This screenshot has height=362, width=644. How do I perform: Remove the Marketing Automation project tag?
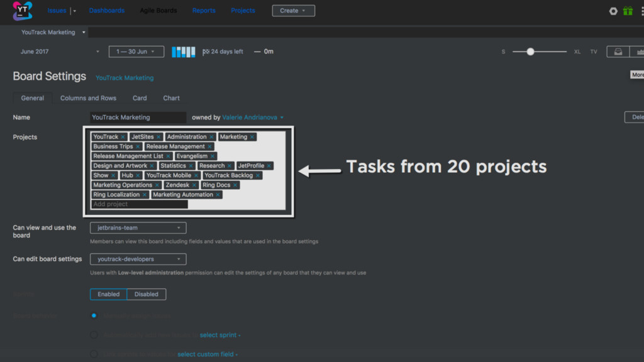coord(218,195)
